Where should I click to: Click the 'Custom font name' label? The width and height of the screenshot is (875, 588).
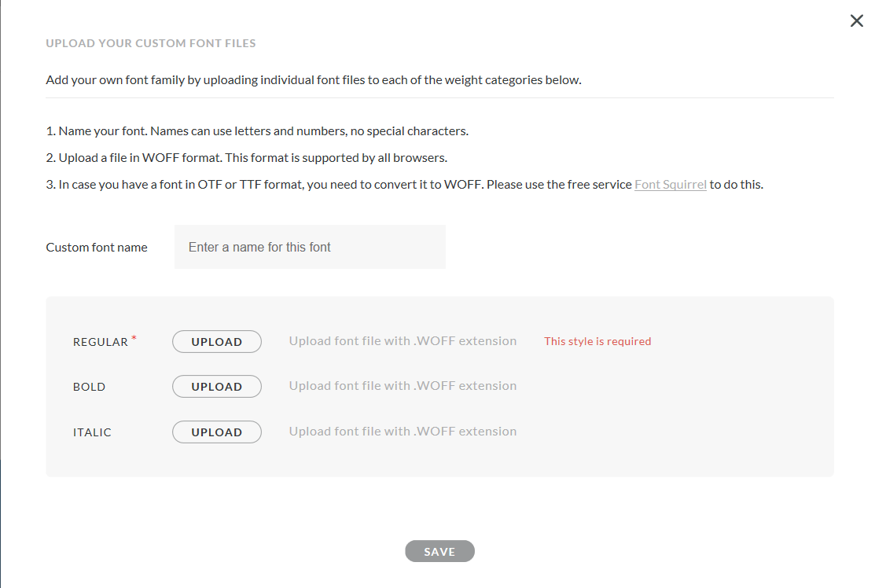[x=97, y=248]
